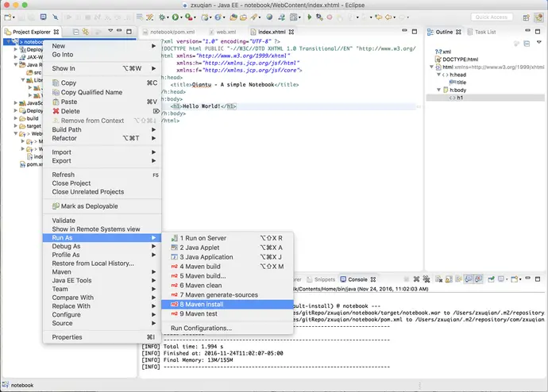
Task: Click the red Delete icon in context menu
Action: click(x=56, y=111)
